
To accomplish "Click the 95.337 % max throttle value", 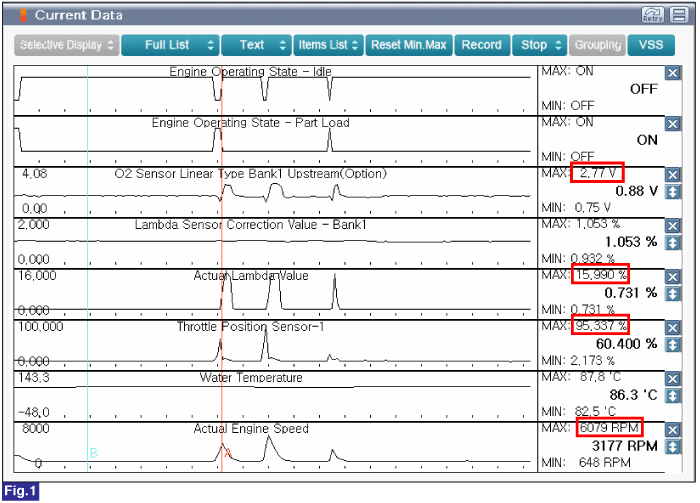I will [x=600, y=326].
